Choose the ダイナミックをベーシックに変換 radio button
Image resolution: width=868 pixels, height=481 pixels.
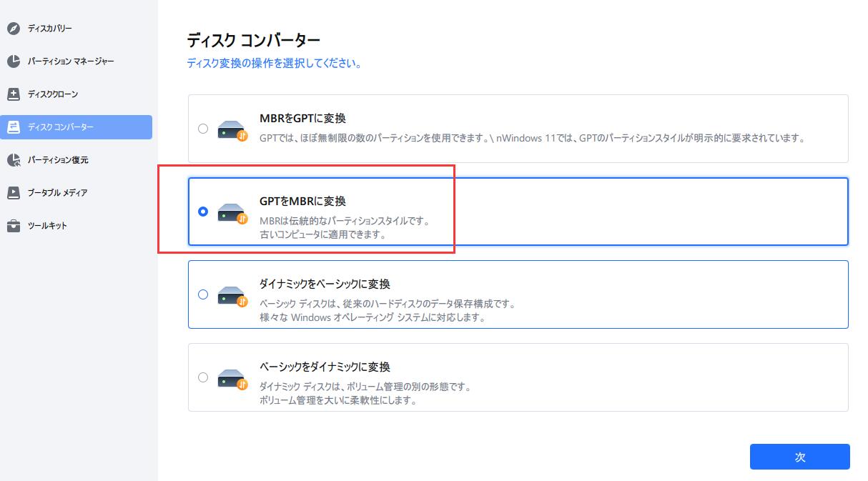click(x=203, y=294)
